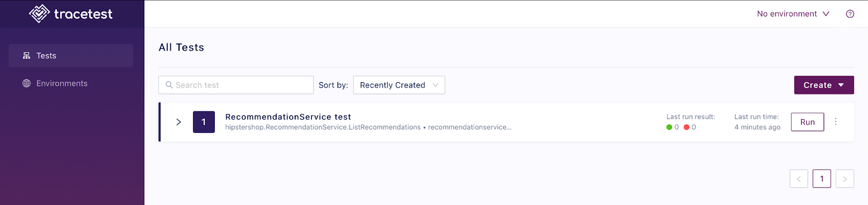This screenshot has width=868, height=205.
Task: Select page 1 in pagination
Action: point(822,179)
